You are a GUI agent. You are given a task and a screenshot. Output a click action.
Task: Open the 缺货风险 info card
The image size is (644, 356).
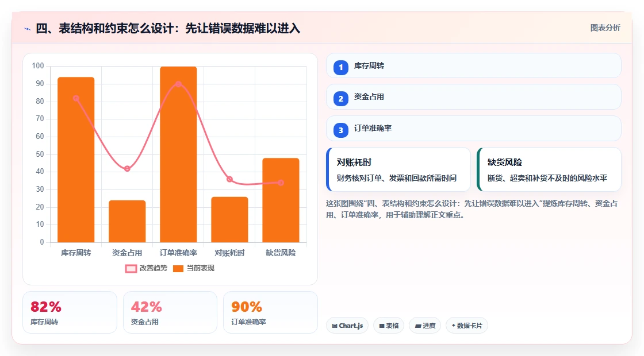tap(549, 169)
